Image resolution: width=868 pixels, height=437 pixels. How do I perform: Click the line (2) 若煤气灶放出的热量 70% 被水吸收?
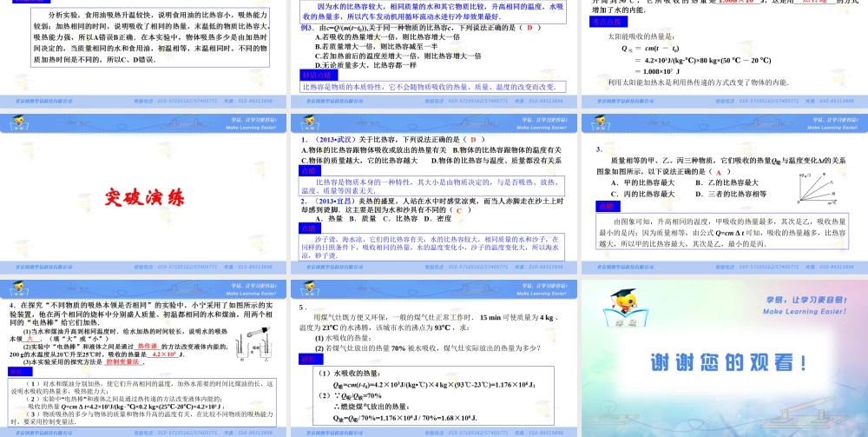(427, 348)
